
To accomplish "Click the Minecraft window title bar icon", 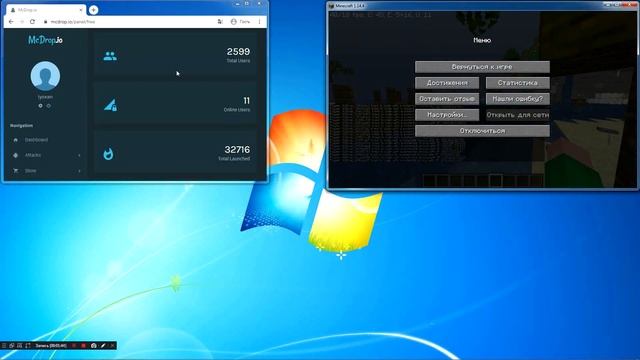I will [331, 6].
